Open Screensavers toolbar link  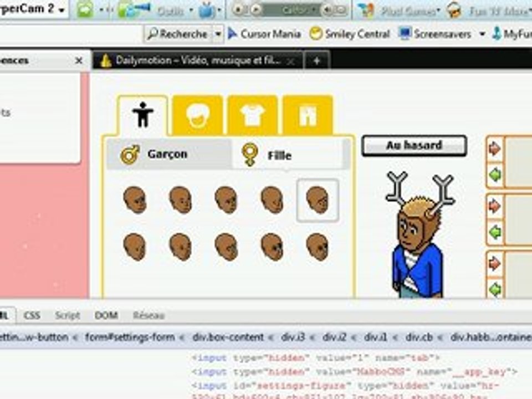435,34
